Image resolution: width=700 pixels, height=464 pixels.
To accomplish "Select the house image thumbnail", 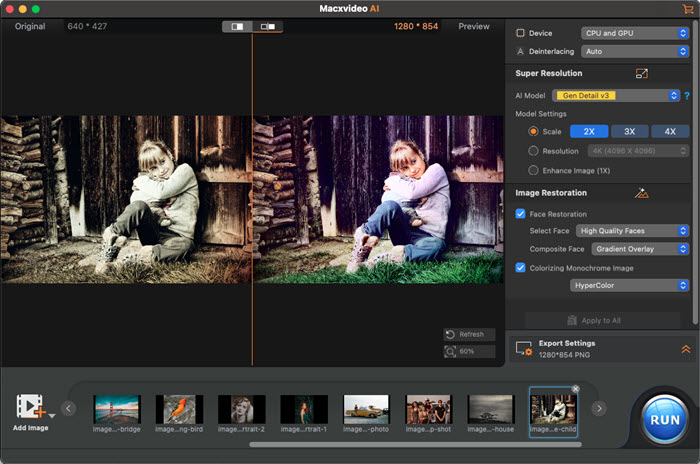I will pos(491,409).
